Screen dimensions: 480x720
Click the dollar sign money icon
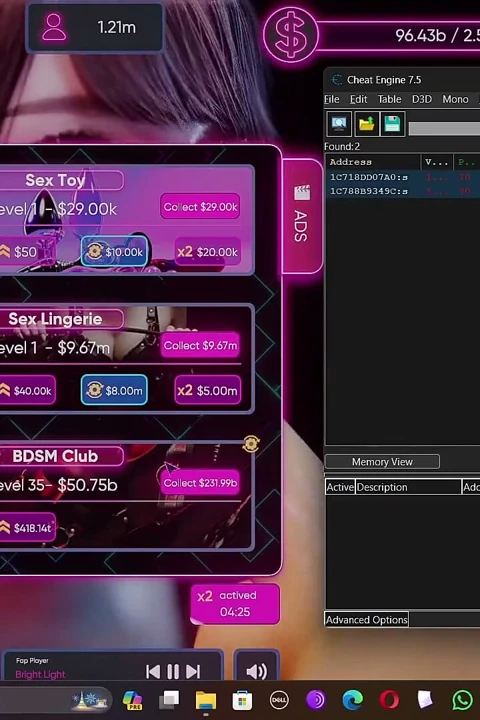pos(291,35)
